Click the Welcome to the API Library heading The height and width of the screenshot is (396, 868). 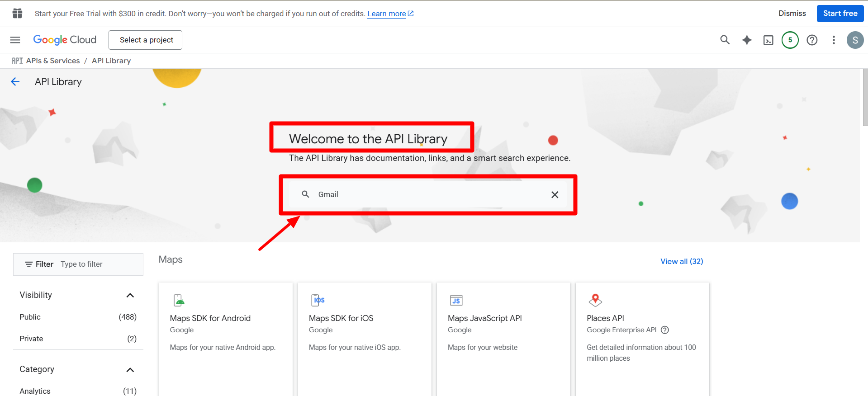(368, 139)
